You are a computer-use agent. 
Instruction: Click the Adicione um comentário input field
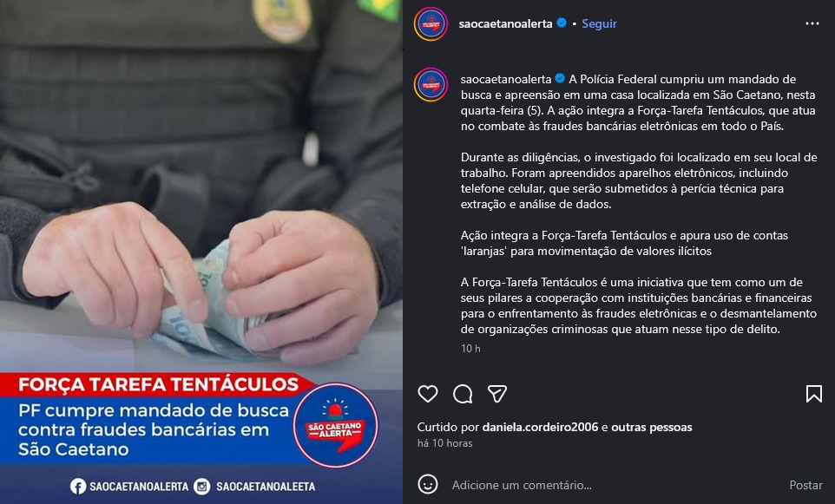(x=613, y=485)
